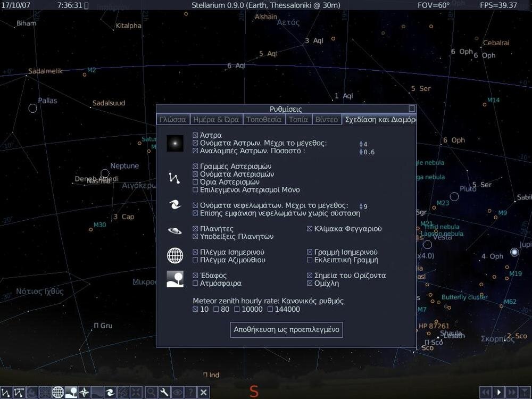Toggle the ground icon in the toolbar
The width and height of the screenshot is (532, 399).
pyautogui.click(x=71, y=392)
